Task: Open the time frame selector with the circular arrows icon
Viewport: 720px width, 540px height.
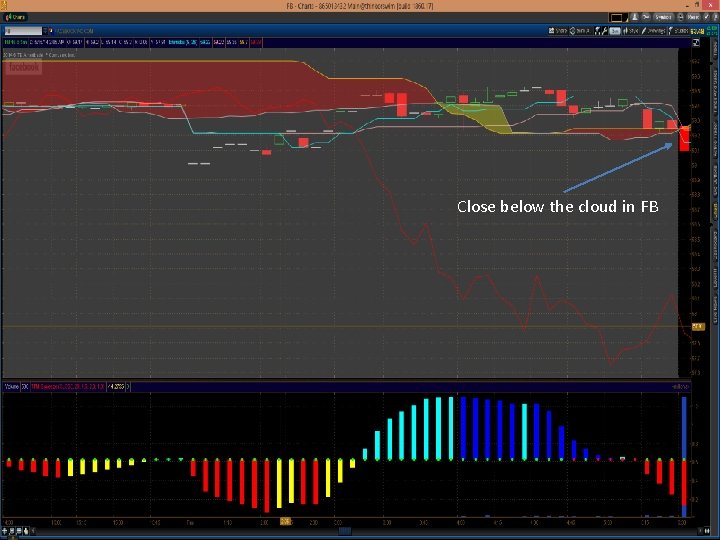Action: click(581, 31)
